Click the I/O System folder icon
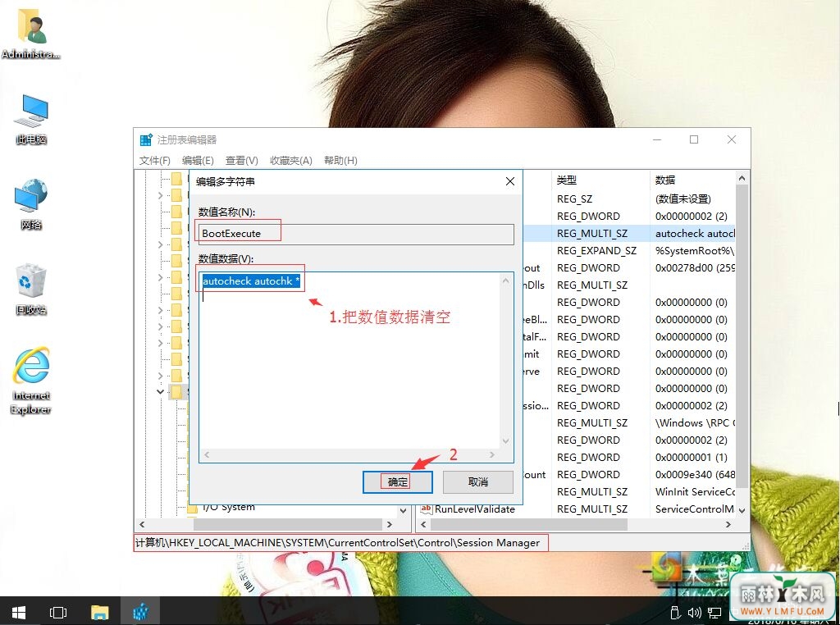Image resolution: width=840 pixels, height=625 pixels. click(x=192, y=508)
